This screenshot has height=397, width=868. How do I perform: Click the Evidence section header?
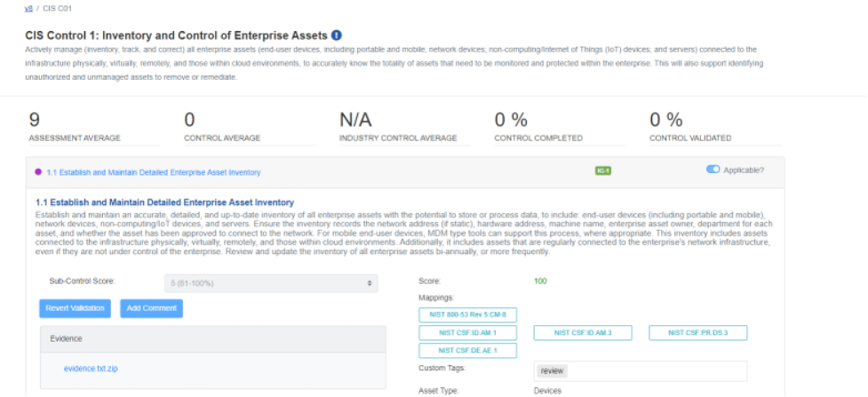[213, 338]
